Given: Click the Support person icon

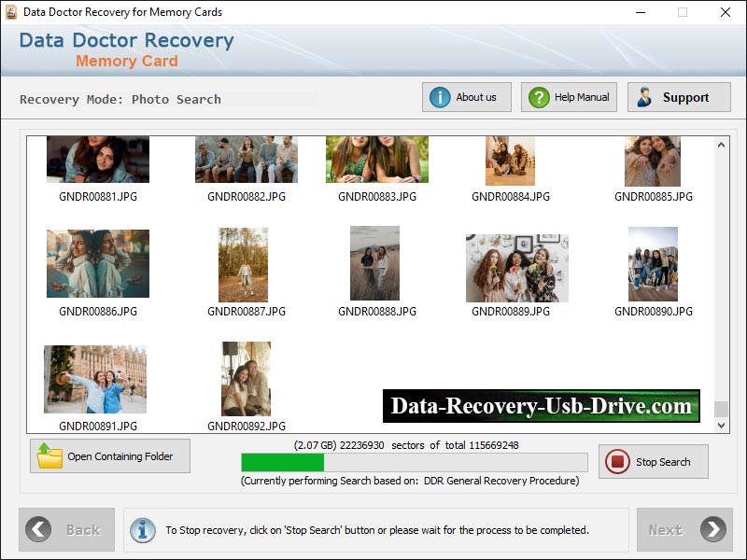Looking at the screenshot, I should [644, 96].
